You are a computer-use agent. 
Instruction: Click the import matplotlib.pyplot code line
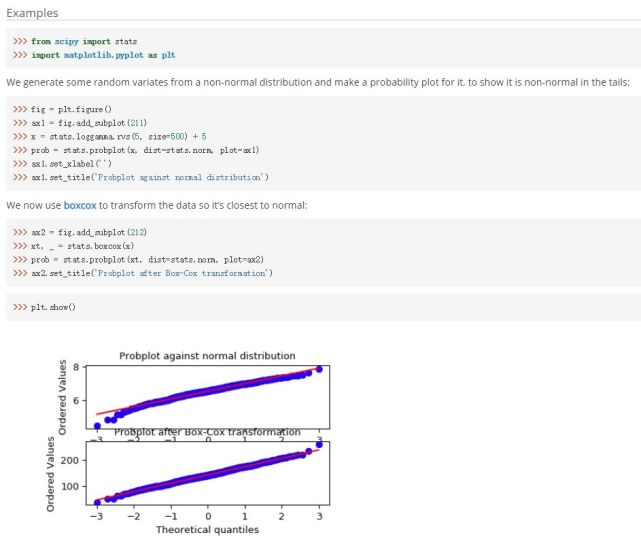[x=94, y=55]
